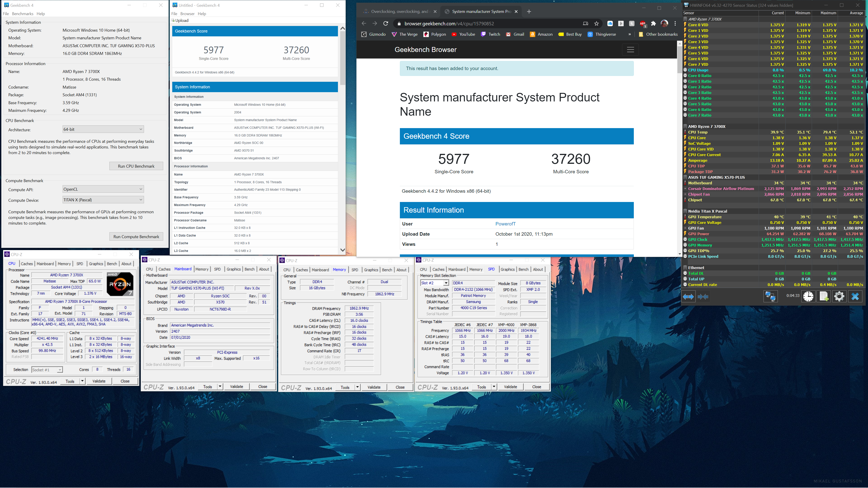The image size is (868, 488).
Task: Open the Gmail bookmark
Action: click(x=515, y=34)
